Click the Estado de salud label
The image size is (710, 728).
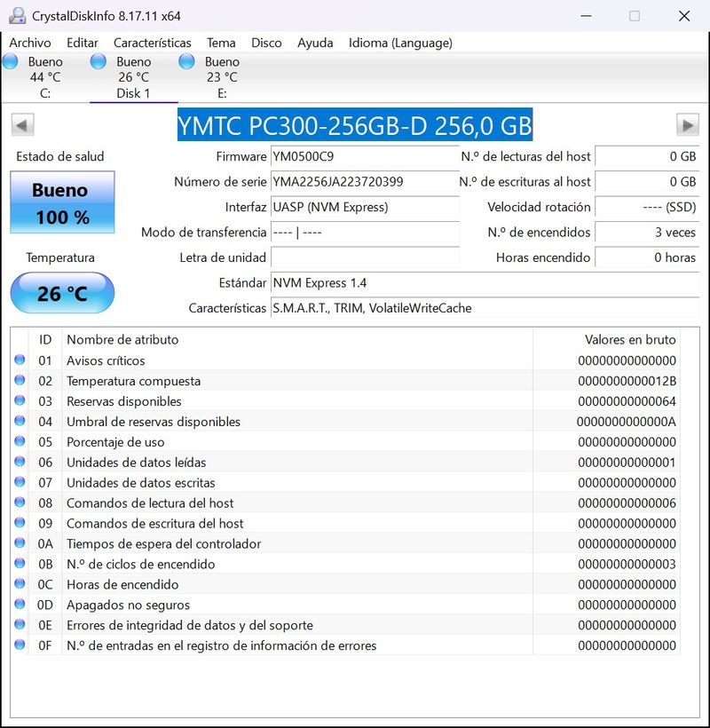click(59, 156)
